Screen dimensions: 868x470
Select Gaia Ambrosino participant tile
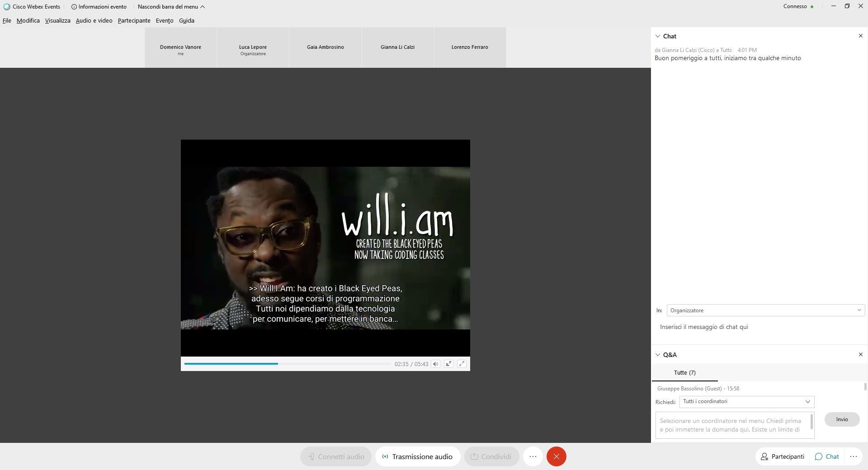click(325, 47)
